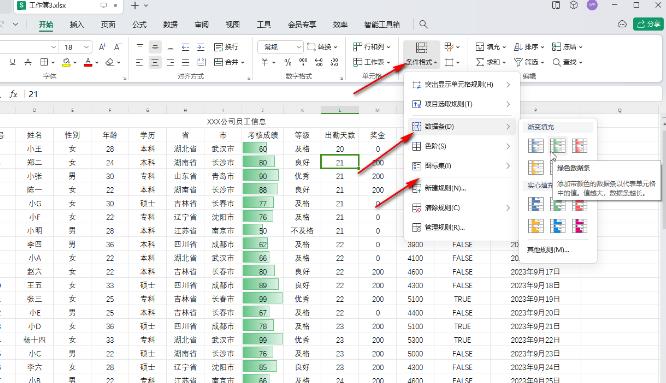Apply the red gradient data bar
Screen dimensions: 666x383
(x=580, y=146)
